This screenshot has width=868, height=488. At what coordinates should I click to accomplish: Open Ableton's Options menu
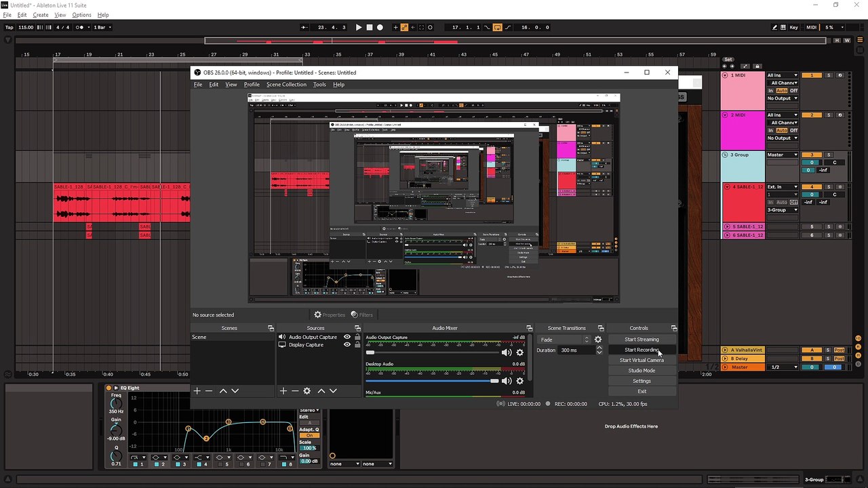81,15
